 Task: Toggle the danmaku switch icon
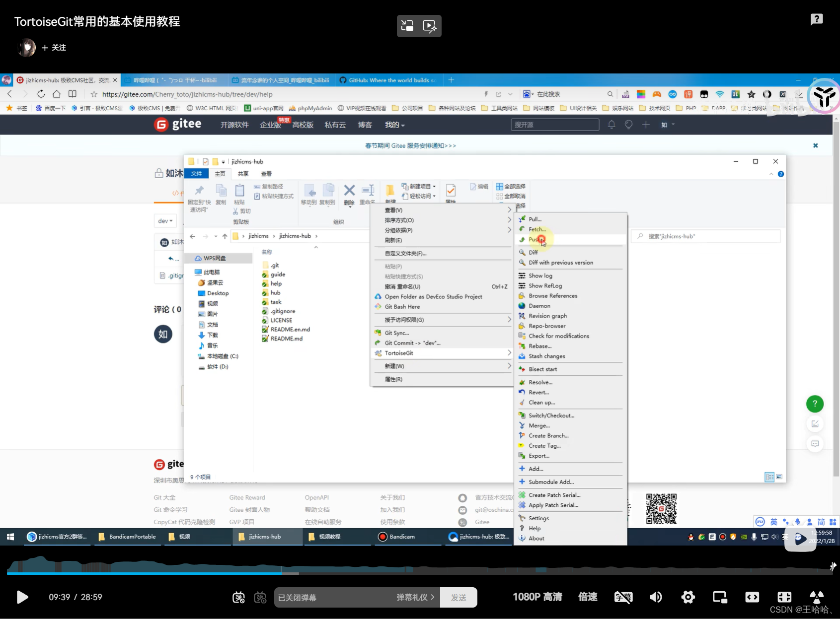pyautogui.click(x=238, y=597)
